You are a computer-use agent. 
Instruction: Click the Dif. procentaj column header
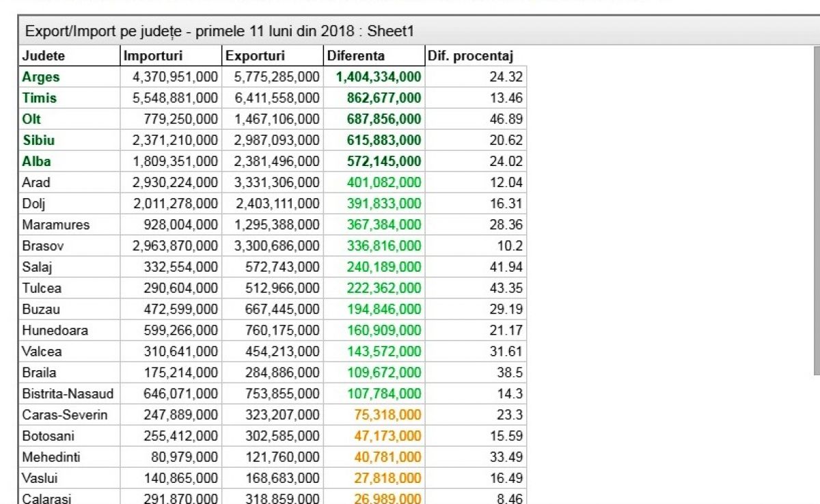pyautogui.click(x=475, y=56)
